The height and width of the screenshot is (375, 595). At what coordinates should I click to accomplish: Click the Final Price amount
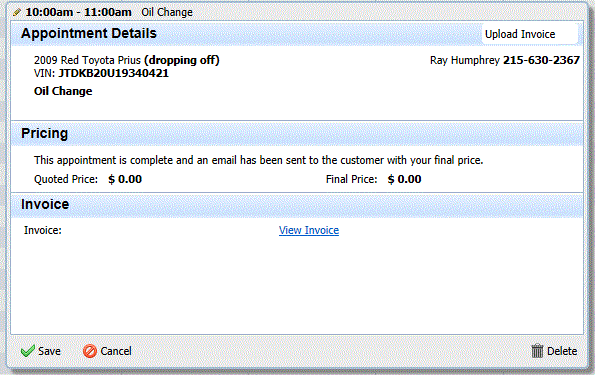click(405, 179)
